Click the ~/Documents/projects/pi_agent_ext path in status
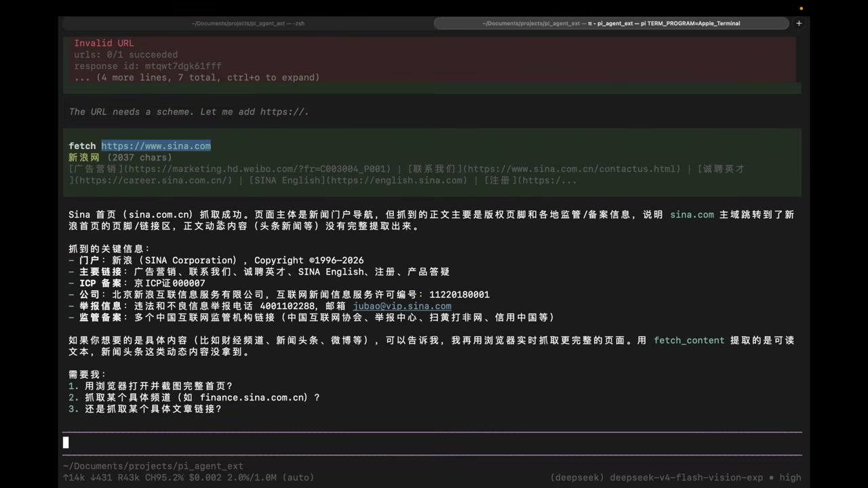This screenshot has width=868, height=488. tap(153, 466)
